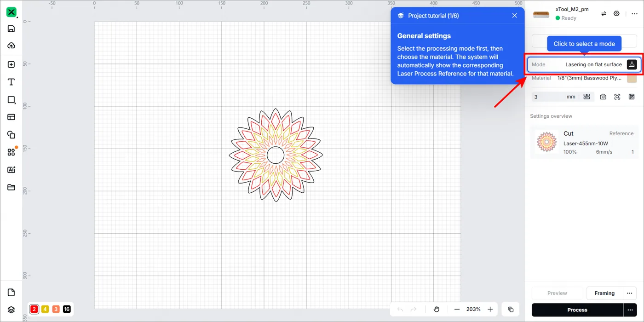This screenshot has height=322, width=644.
Task: Select the Shape rectangle tool
Action: coord(11,100)
